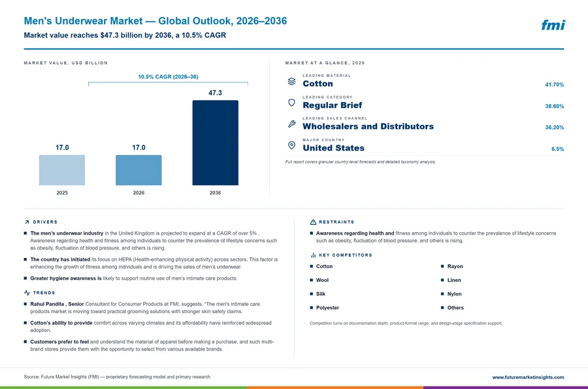This screenshot has height=389, width=588.
Task: Click the warning triangle icon next to Restraints
Action: pos(313,222)
